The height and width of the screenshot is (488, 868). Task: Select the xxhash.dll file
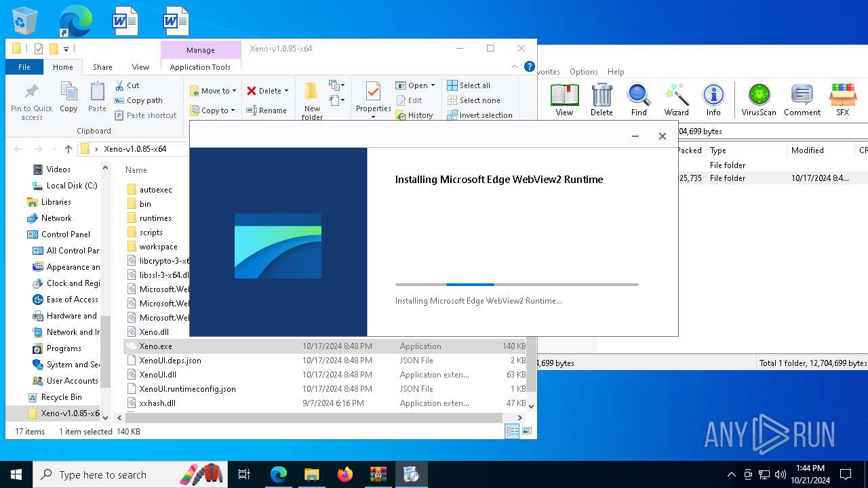point(157,403)
